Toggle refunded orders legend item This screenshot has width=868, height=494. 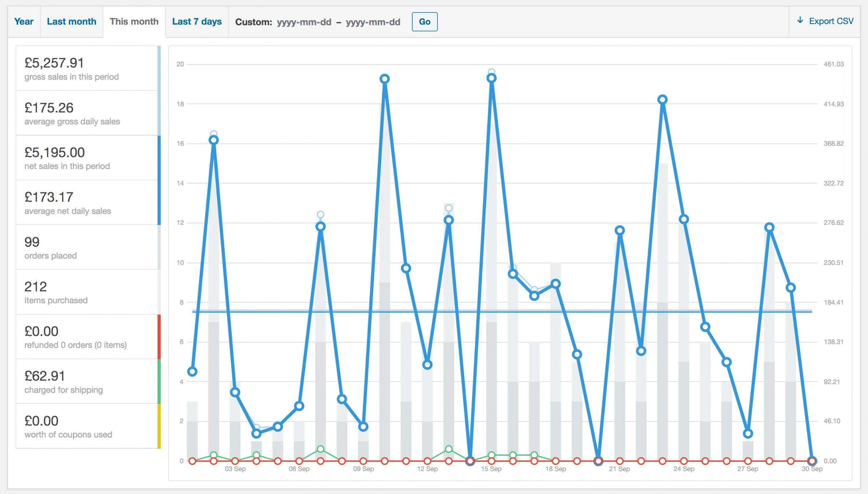(x=88, y=336)
